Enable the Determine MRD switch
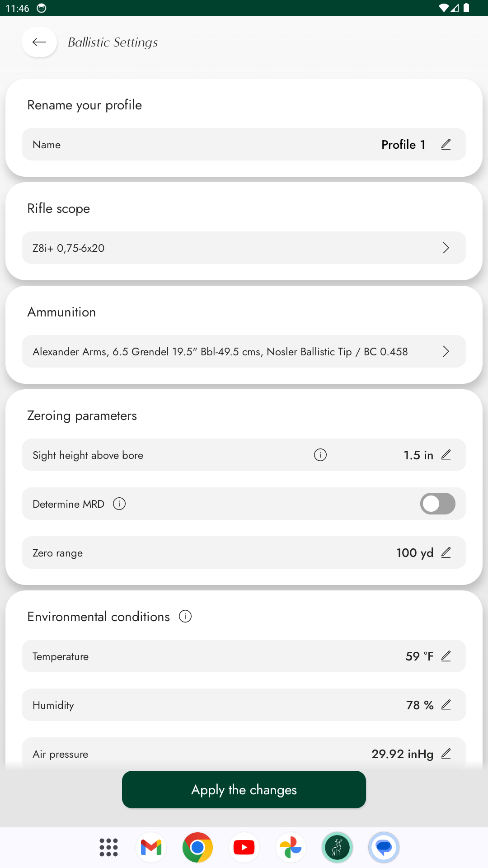 pyautogui.click(x=437, y=504)
